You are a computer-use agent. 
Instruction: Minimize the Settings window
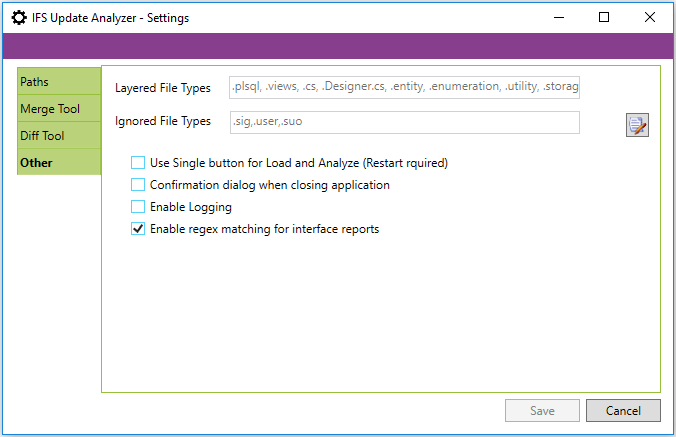tap(559, 17)
